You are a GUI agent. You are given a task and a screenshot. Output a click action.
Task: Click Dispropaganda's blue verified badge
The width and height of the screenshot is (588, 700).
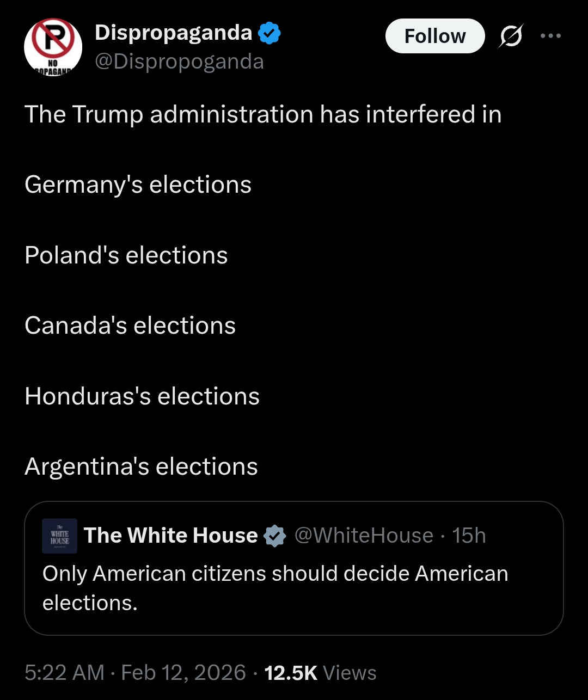tap(269, 33)
